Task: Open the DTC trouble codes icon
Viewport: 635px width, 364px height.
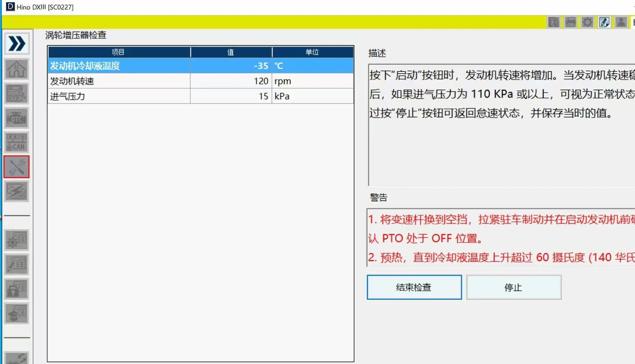Action: tap(17, 118)
